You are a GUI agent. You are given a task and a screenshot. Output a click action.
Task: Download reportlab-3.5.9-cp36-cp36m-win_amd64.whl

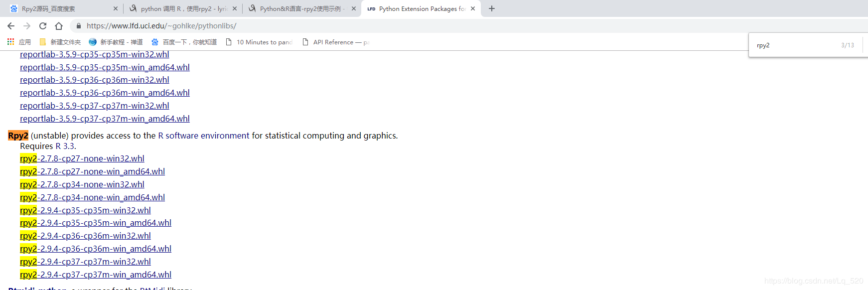pos(105,93)
